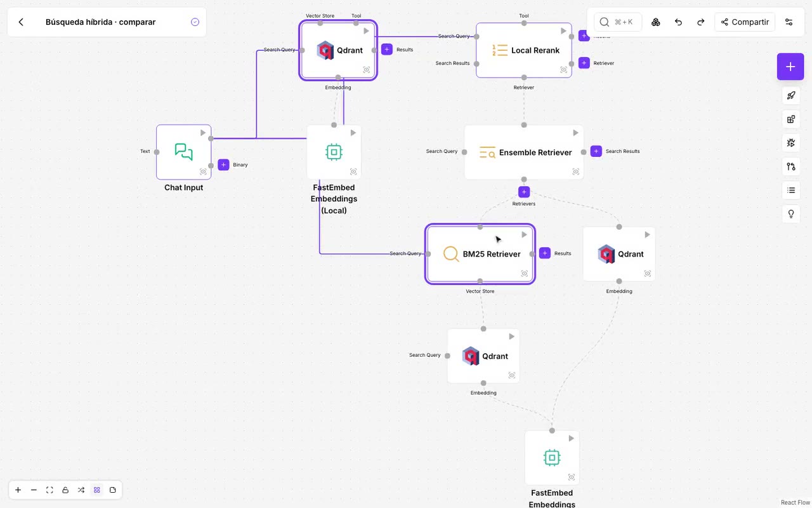Image resolution: width=812 pixels, height=508 pixels.
Task: Add a connection from BM25 Retriever Results
Action: 545,253
